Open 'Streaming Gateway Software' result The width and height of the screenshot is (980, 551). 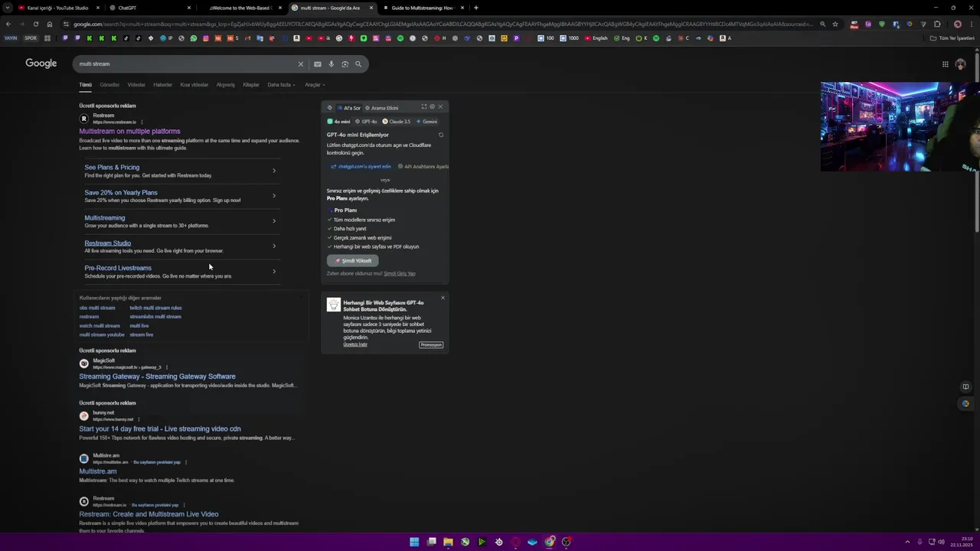pyautogui.click(x=157, y=377)
